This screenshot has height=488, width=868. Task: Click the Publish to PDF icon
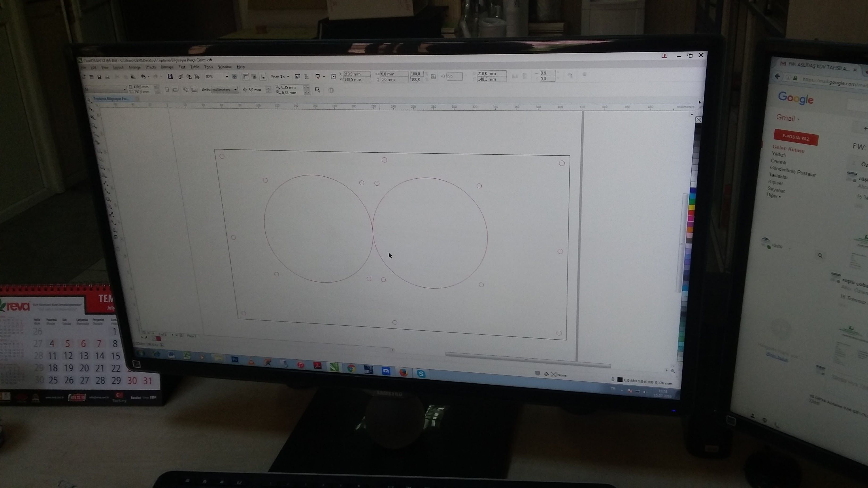coord(197,77)
